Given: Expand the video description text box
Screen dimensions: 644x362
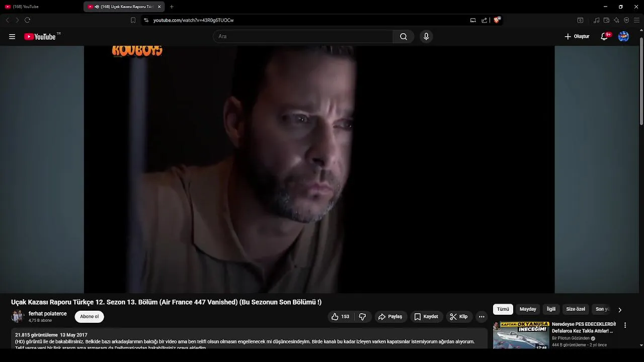Looking at the screenshot, I should click(250, 339).
